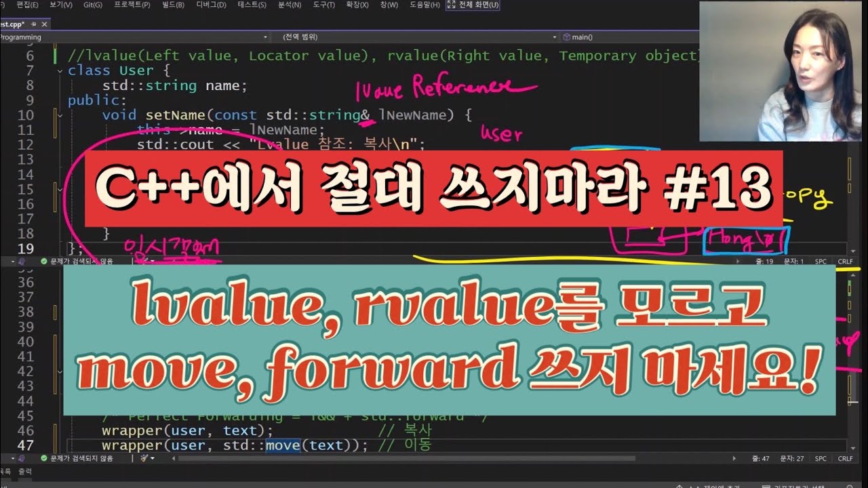Viewport: 868px width, 488px height.
Task: Click the right scroll arrow of upper pane
Action: [x=738, y=261]
